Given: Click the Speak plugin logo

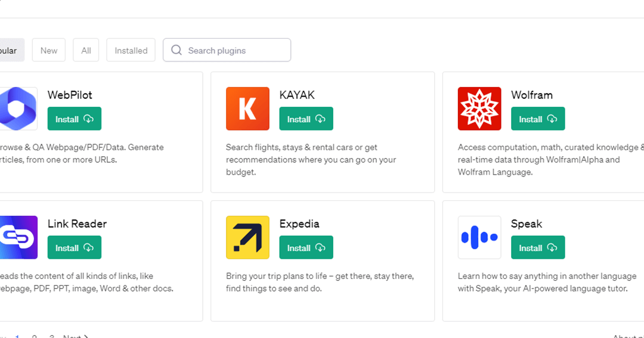Looking at the screenshot, I should pyautogui.click(x=479, y=237).
